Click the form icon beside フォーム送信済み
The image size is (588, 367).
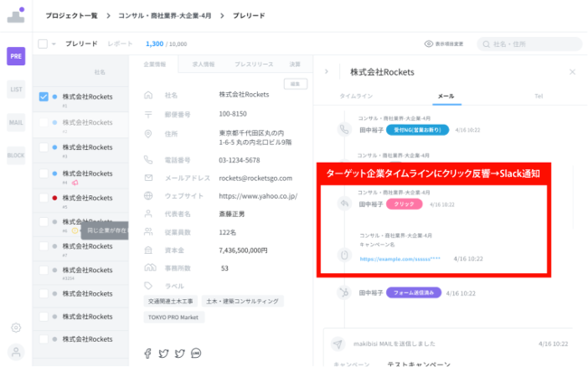344,292
